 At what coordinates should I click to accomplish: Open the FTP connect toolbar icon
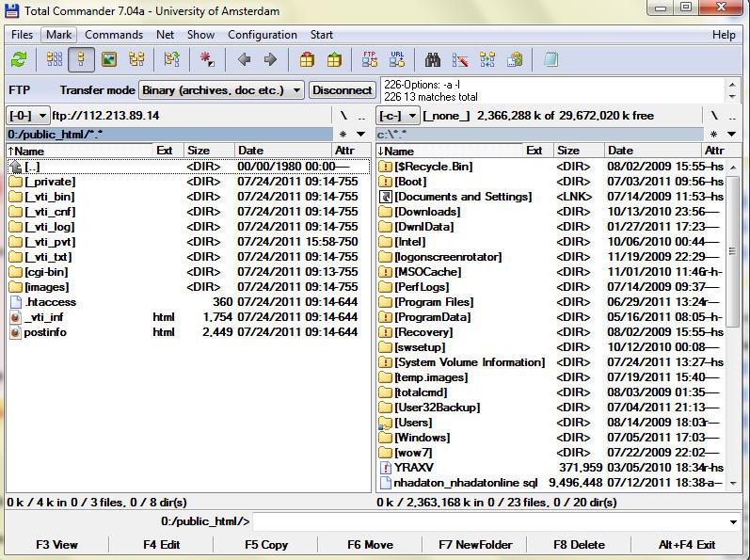pyautogui.click(x=370, y=60)
